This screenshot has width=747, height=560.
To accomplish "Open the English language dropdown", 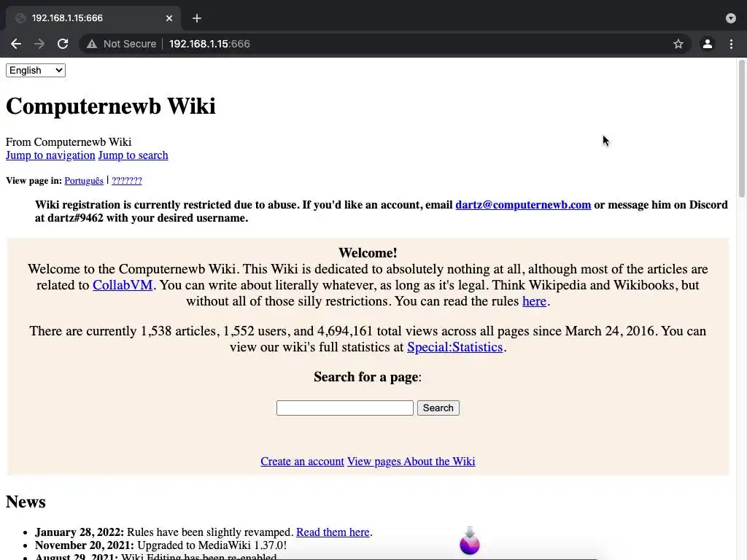I will click(x=36, y=71).
